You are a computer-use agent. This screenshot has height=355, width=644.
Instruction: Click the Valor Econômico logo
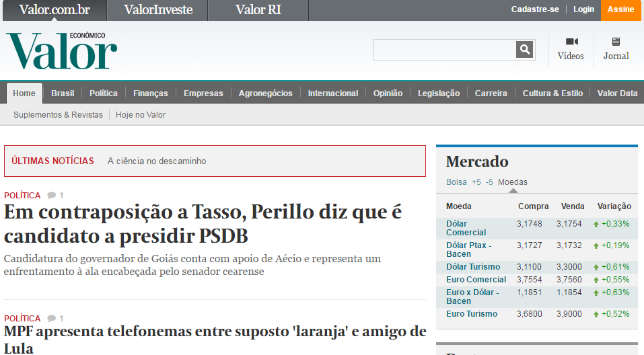click(62, 51)
